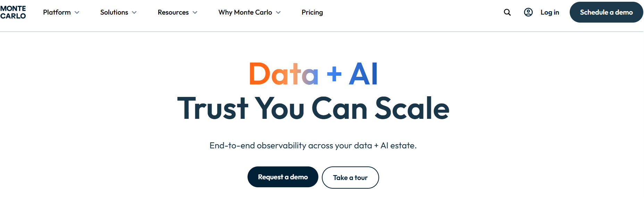Click the Monte Carlo logo
644x197 pixels.
point(13,12)
